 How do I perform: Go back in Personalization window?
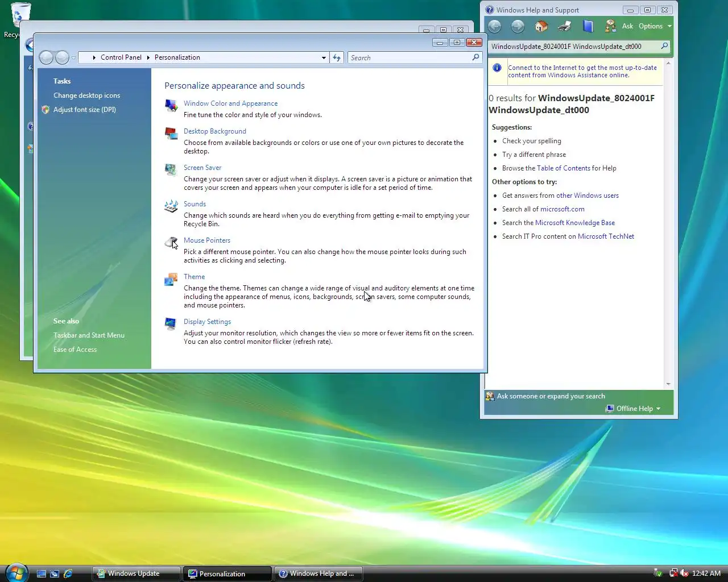[x=46, y=57]
